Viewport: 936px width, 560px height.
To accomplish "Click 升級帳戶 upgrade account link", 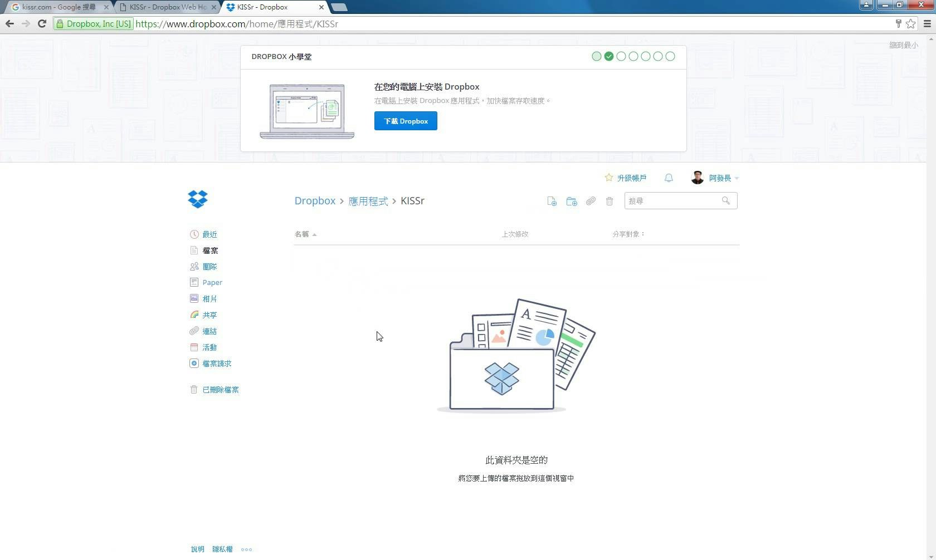I will 632,178.
